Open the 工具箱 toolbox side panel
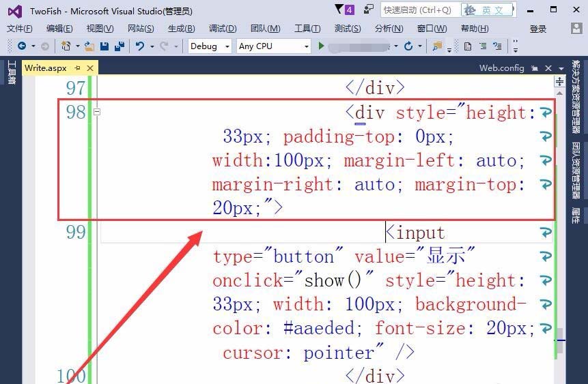The height and width of the screenshot is (384, 588). click(x=11, y=72)
